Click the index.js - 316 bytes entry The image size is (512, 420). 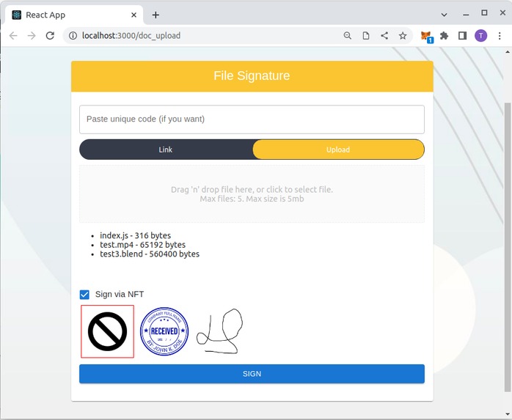pyautogui.click(x=135, y=235)
